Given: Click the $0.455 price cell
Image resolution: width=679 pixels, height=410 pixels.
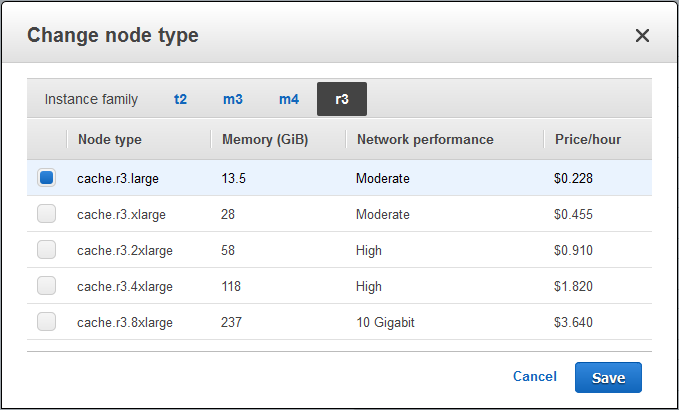Looking at the screenshot, I should [572, 214].
